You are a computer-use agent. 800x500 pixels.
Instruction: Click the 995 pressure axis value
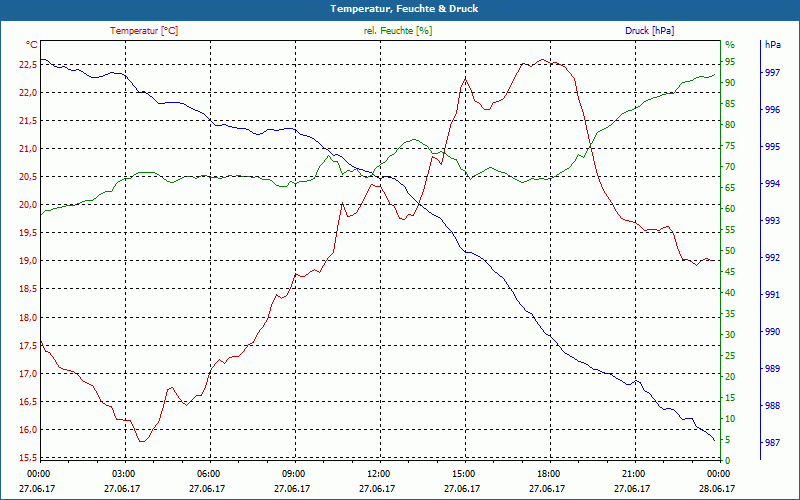(x=772, y=147)
